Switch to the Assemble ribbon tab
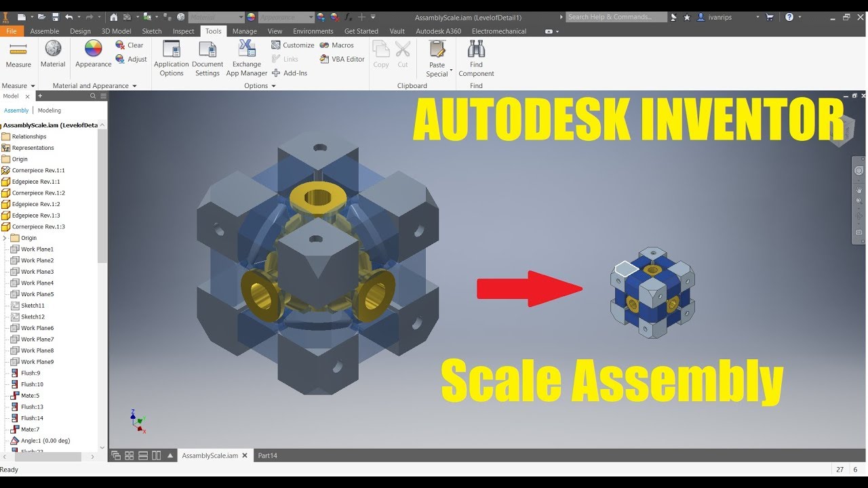 45,31
